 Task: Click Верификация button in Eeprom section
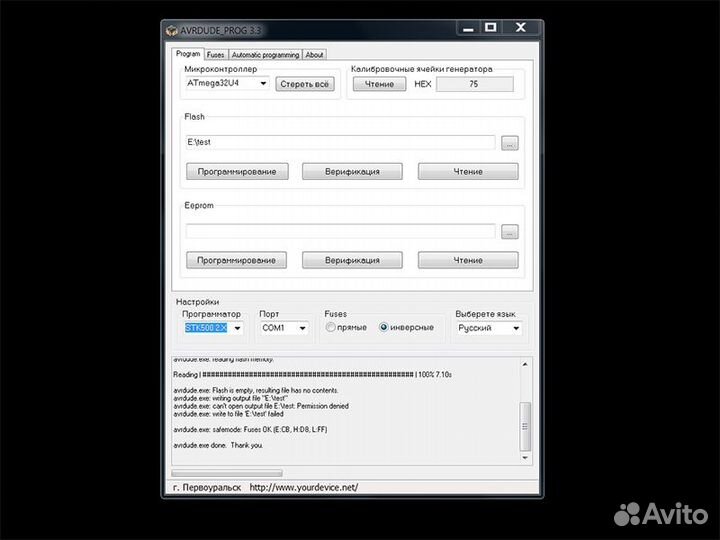coord(352,260)
